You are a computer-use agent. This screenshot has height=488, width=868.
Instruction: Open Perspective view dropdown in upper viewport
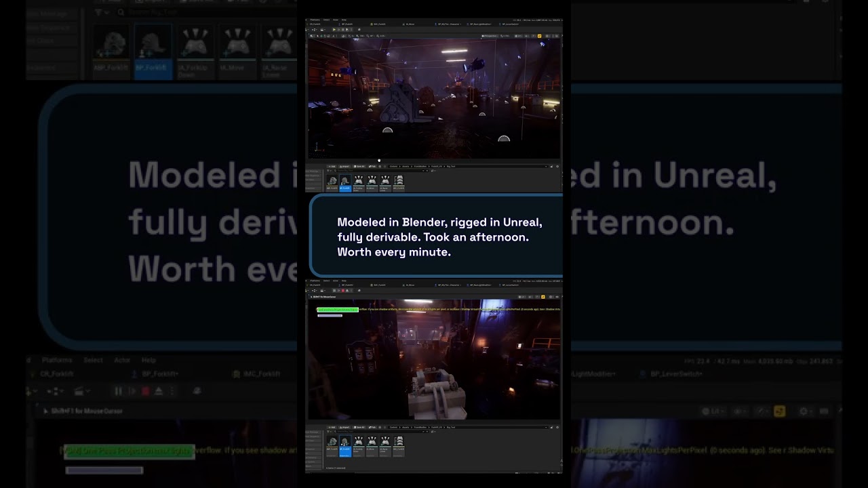point(490,35)
